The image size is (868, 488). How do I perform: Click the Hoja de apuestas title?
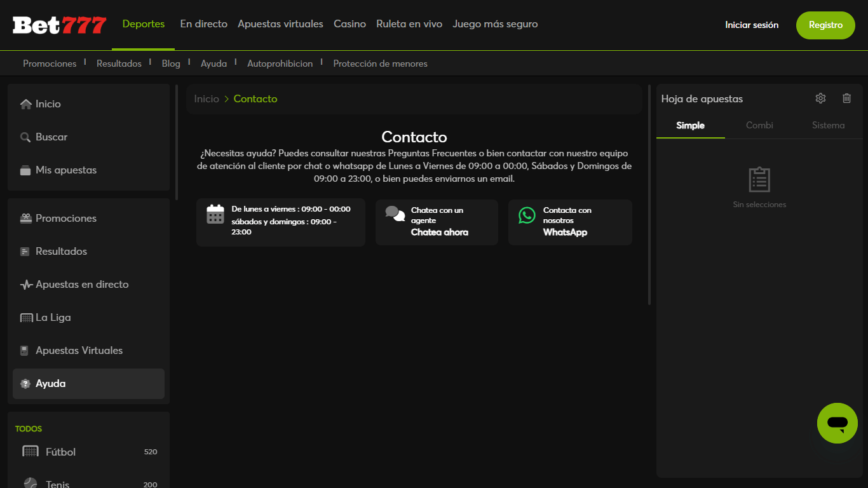[702, 98]
